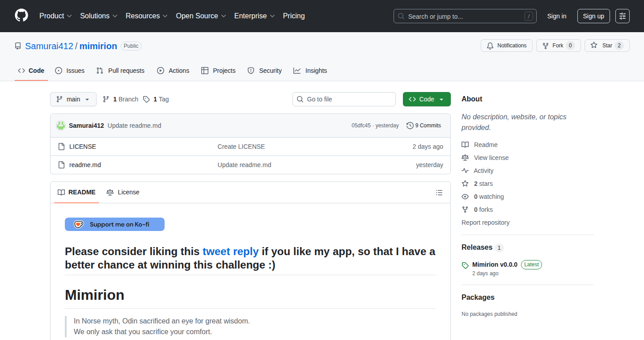
Task: Open the main branch selector dropdown
Action: (73, 99)
